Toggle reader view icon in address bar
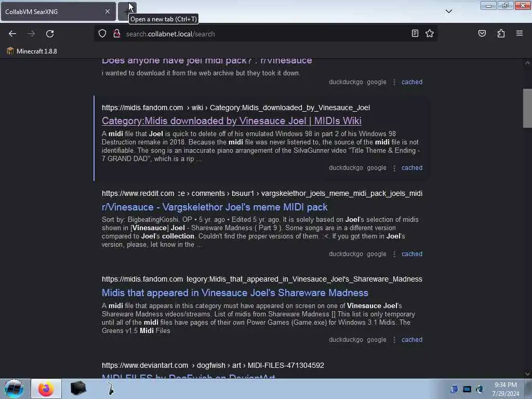 pos(415,33)
